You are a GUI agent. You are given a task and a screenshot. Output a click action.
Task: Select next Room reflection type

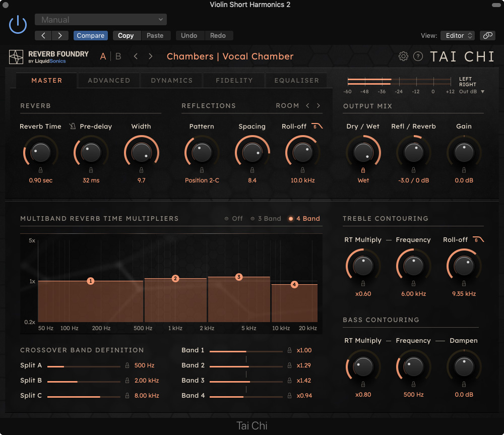click(x=318, y=105)
